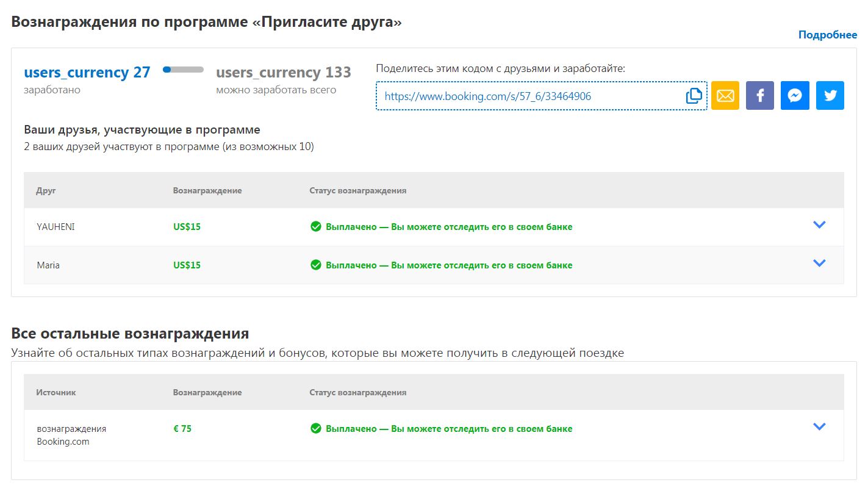Click the 'можно заработать всего' caption
Viewport: 868px width, 488px height.
pos(276,90)
